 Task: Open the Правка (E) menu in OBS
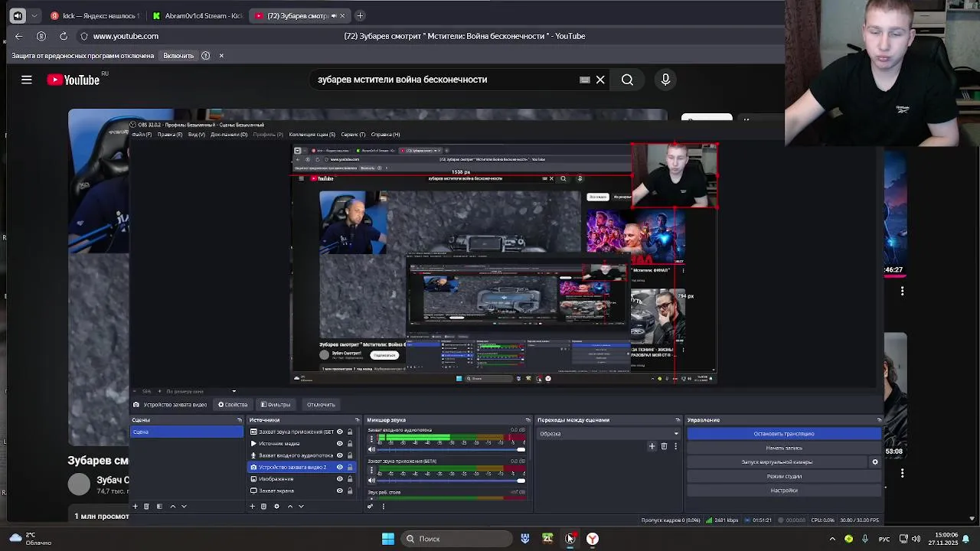[x=170, y=135]
